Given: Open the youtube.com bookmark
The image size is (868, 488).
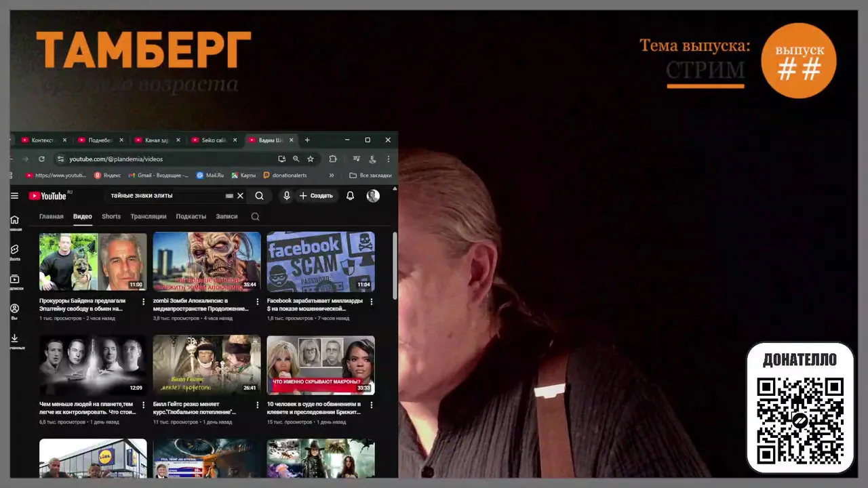Looking at the screenshot, I should point(56,175).
